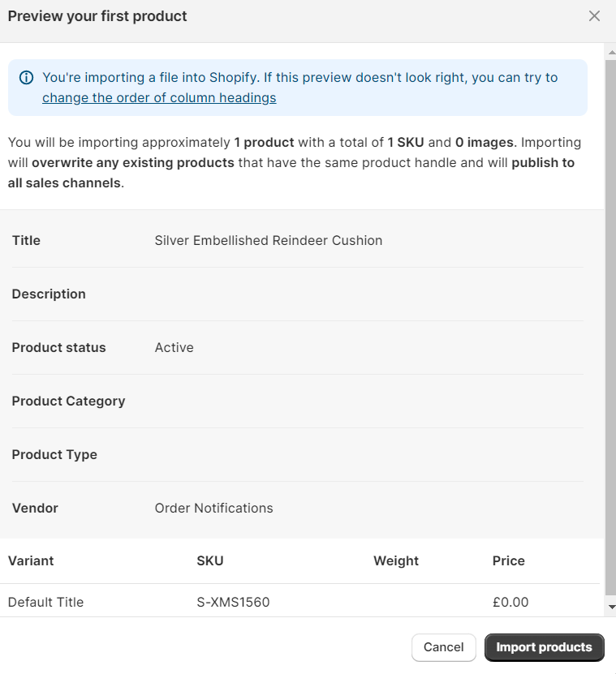
Task: Click the vertical scrollbar thumb
Action: point(610,327)
